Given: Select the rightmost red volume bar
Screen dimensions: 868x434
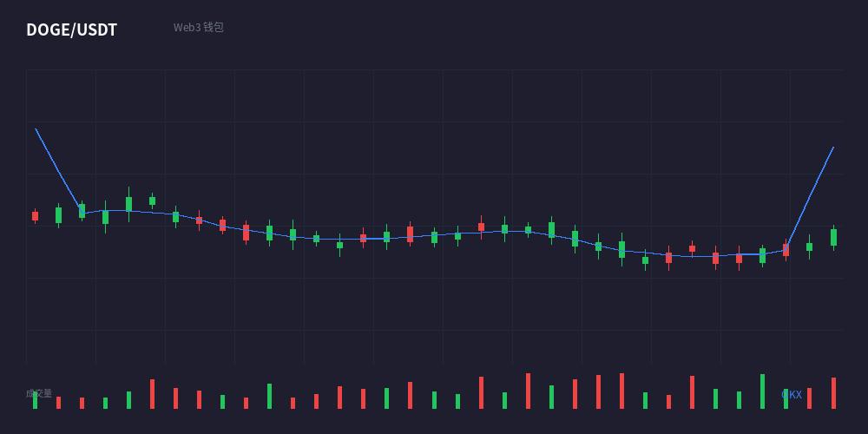Looking at the screenshot, I should [833, 393].
